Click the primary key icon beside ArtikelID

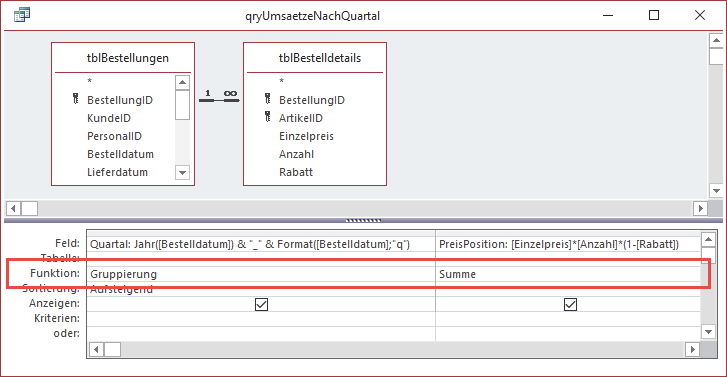point(268,117)
